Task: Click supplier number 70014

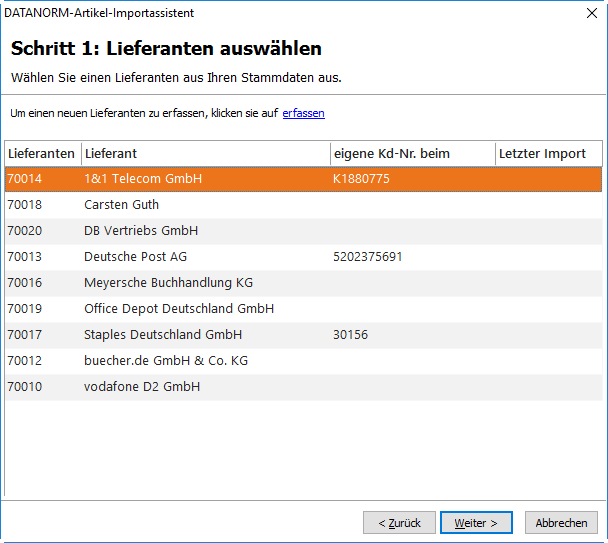Action: pos(24,179)
